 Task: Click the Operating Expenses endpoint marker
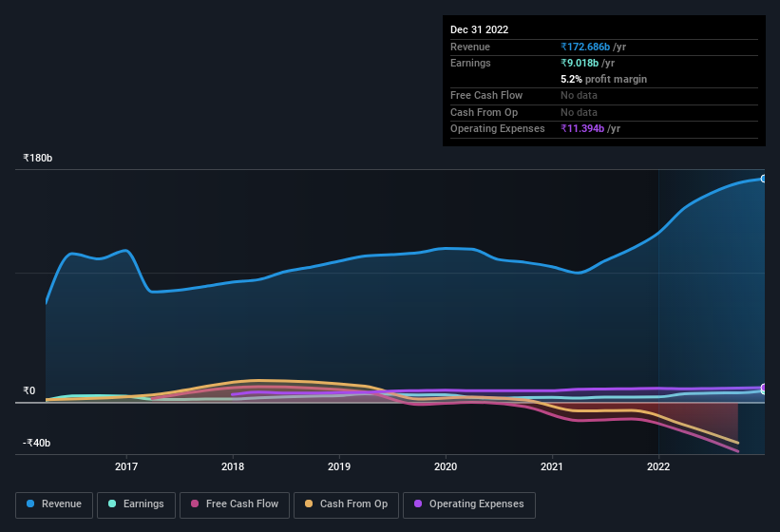(764, 388)
